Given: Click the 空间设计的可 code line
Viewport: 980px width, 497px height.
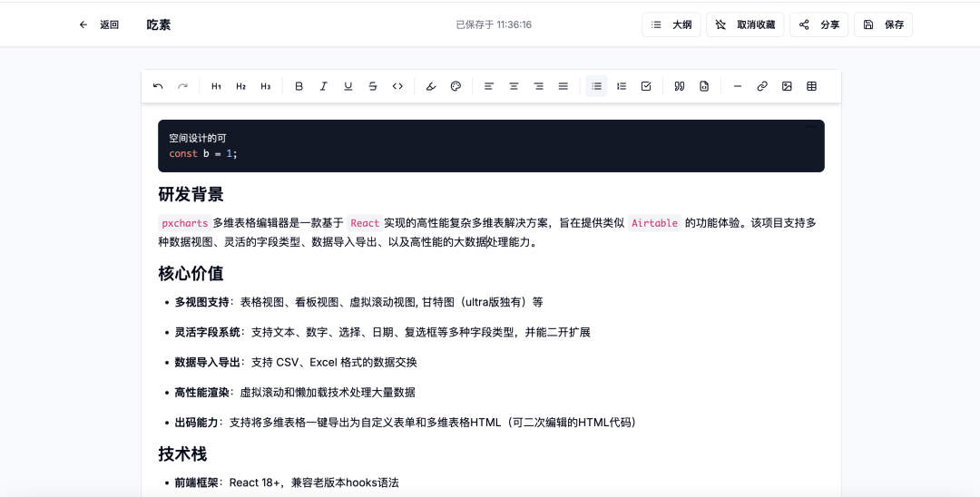Looking at the screenshot, I should (x=198, y=138).
